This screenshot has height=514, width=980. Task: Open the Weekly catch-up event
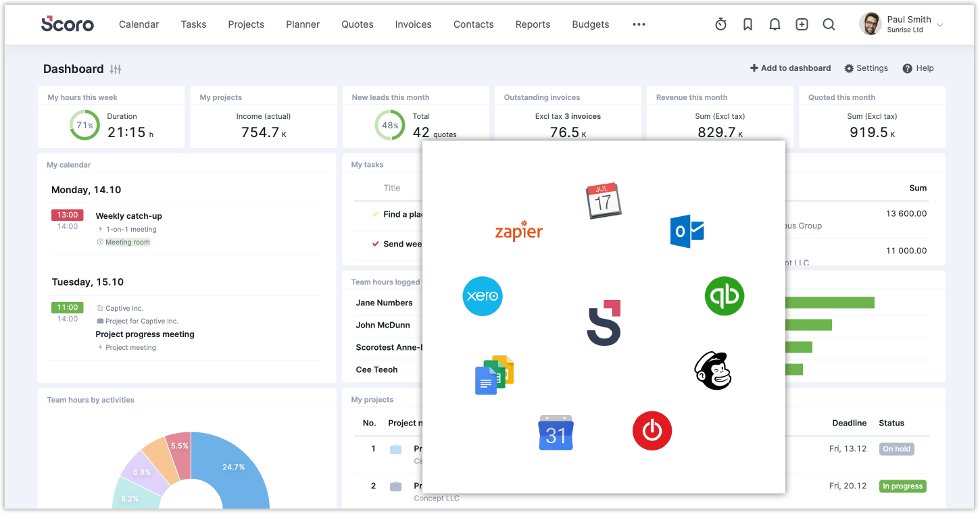[x=129, y=216]
